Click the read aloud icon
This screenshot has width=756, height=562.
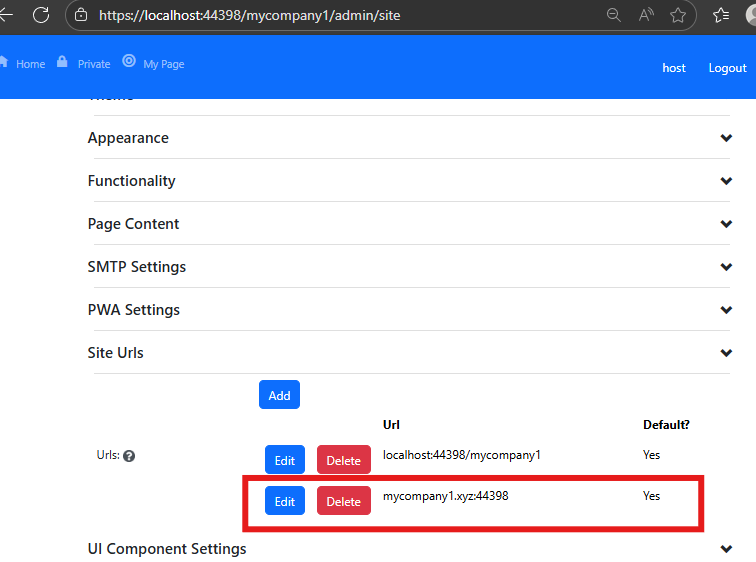646,15
